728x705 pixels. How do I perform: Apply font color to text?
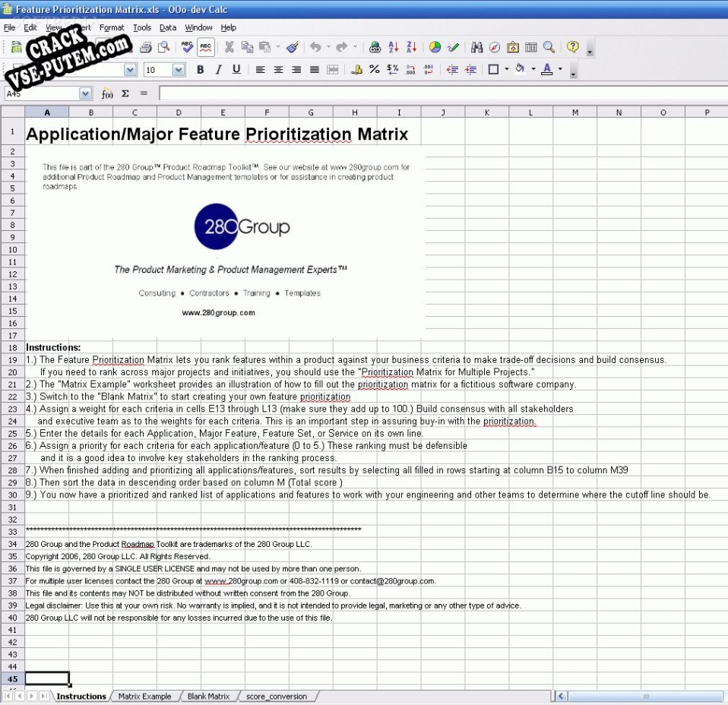547,69
